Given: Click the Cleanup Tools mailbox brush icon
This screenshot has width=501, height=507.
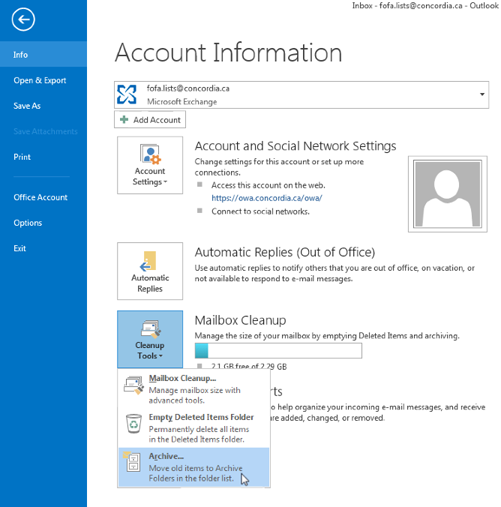Looking at the screenshot, I should point(150,329).
